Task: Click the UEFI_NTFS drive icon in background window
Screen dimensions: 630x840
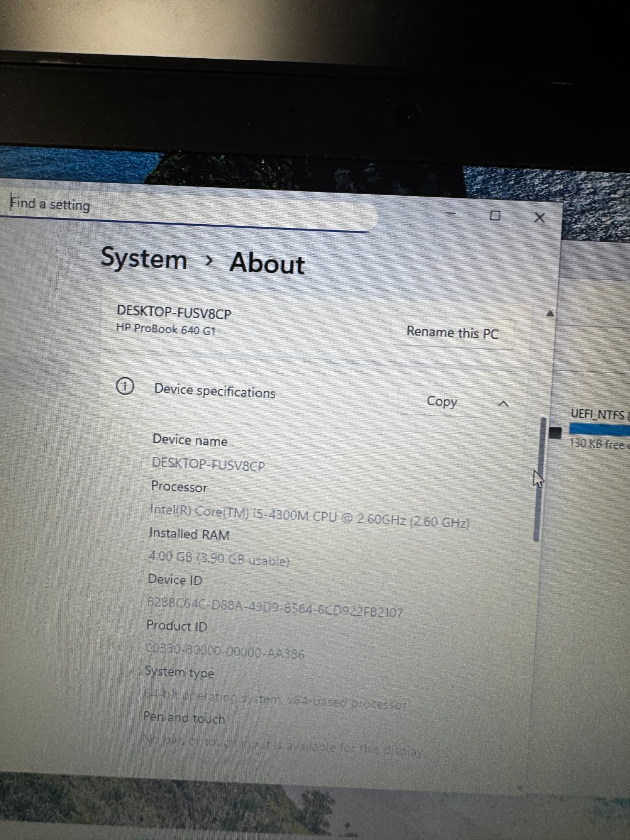Action: click(555, 433)
